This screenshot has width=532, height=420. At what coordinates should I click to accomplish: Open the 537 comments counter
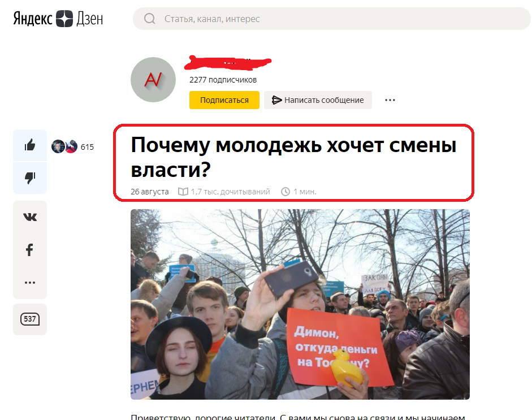point(30,319)
